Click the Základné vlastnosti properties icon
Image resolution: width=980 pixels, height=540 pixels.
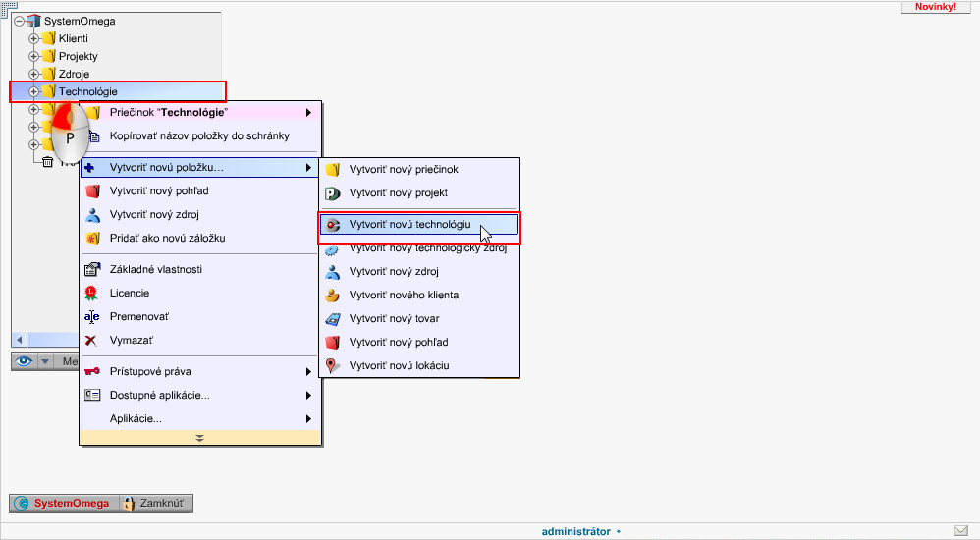92,269
